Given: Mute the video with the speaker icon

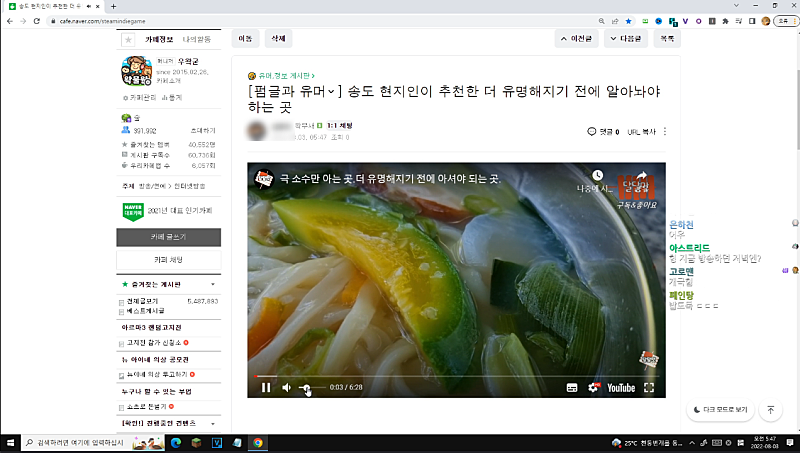Looking at the screenshot, I should [287, 388].
